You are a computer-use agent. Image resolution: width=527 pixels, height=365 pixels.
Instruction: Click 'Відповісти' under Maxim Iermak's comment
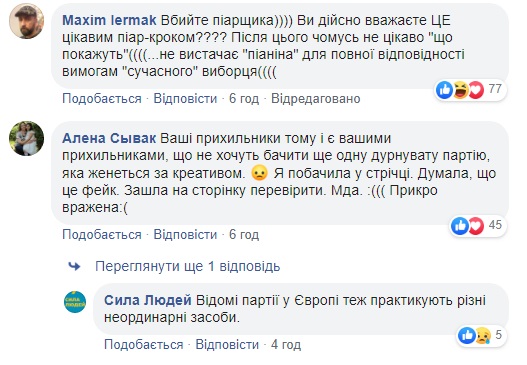185,99
